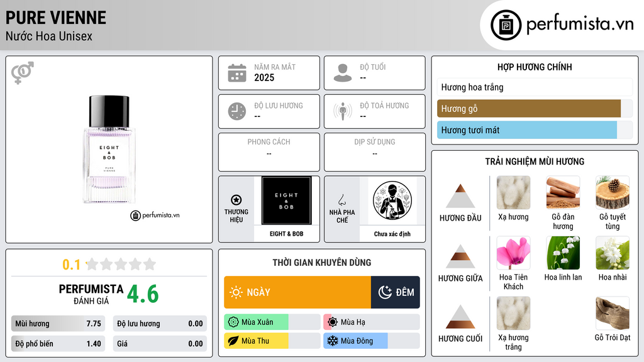Click the Mùa Hạ season bar
644x362 pixels.
tap(372, 322)
